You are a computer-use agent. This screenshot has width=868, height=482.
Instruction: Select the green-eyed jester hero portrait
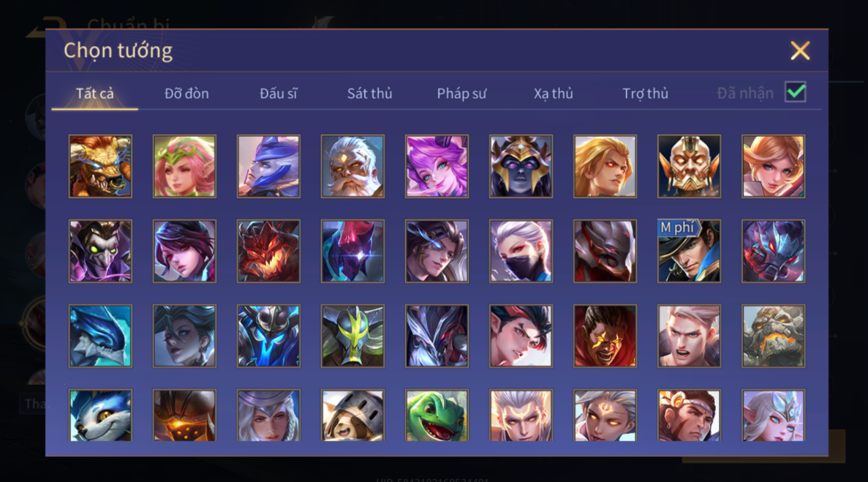[100, 251]
